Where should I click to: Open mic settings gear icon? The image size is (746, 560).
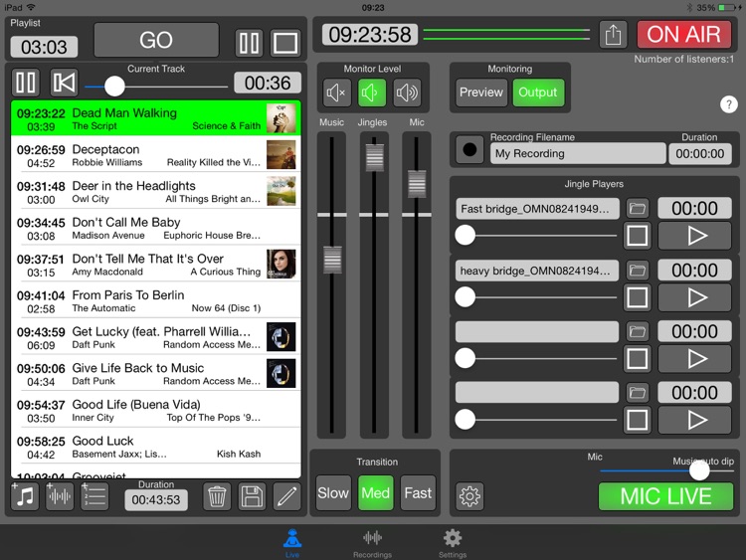click(469, 496)
